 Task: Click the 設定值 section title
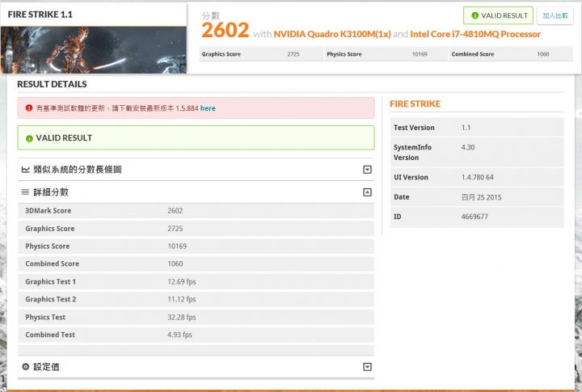46,367
